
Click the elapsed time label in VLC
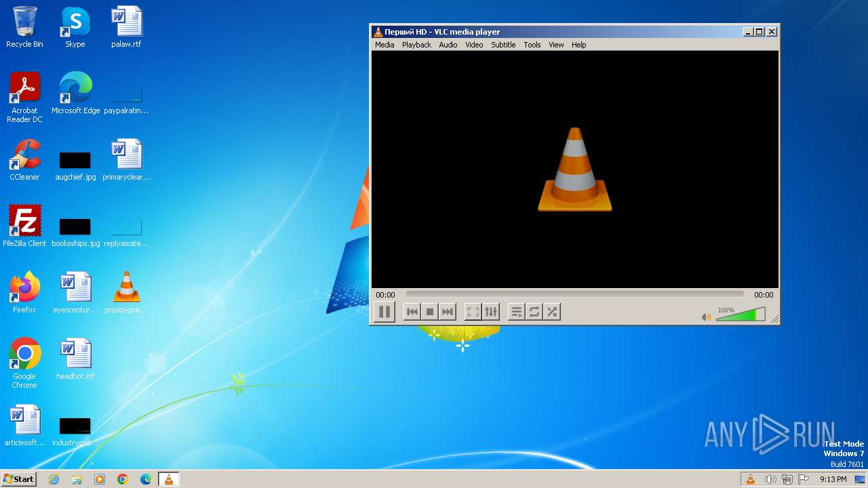[385, 295]
